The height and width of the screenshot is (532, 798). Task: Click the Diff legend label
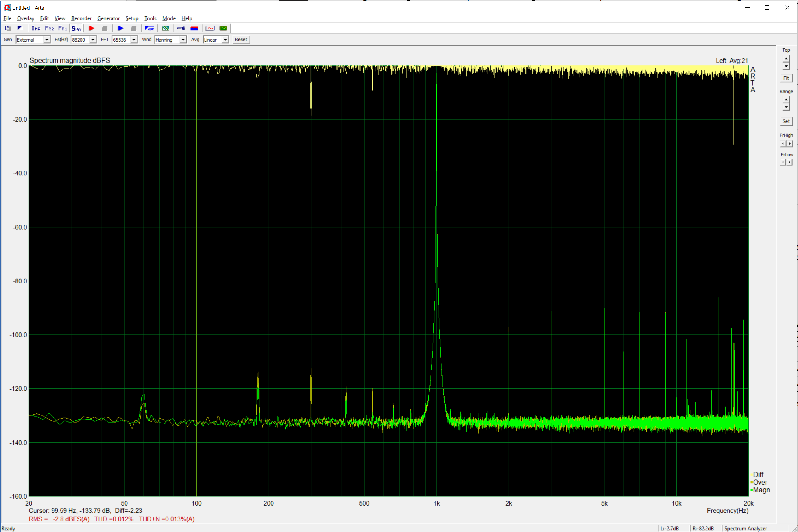(758, 474)
